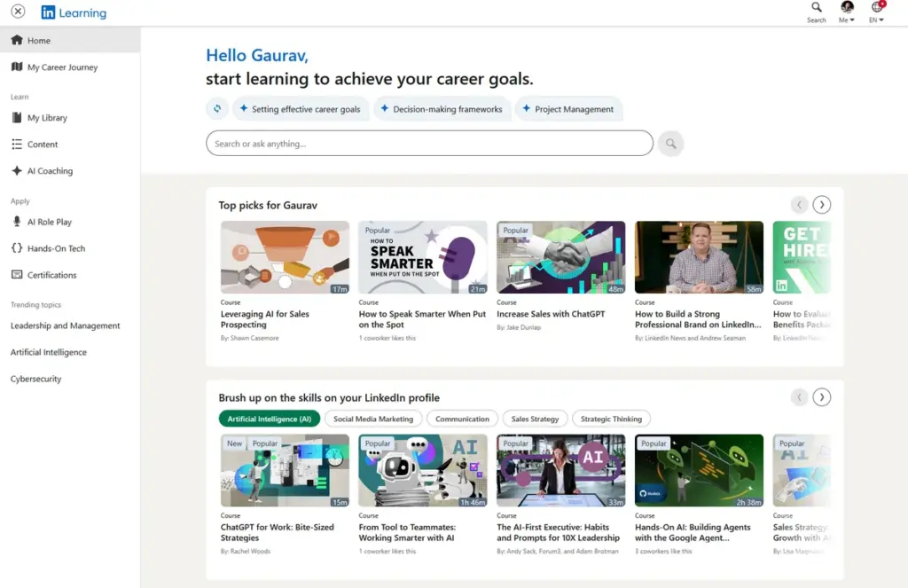
Task: Click the Search magnifier in the top bar
Action: coord(816,12)
